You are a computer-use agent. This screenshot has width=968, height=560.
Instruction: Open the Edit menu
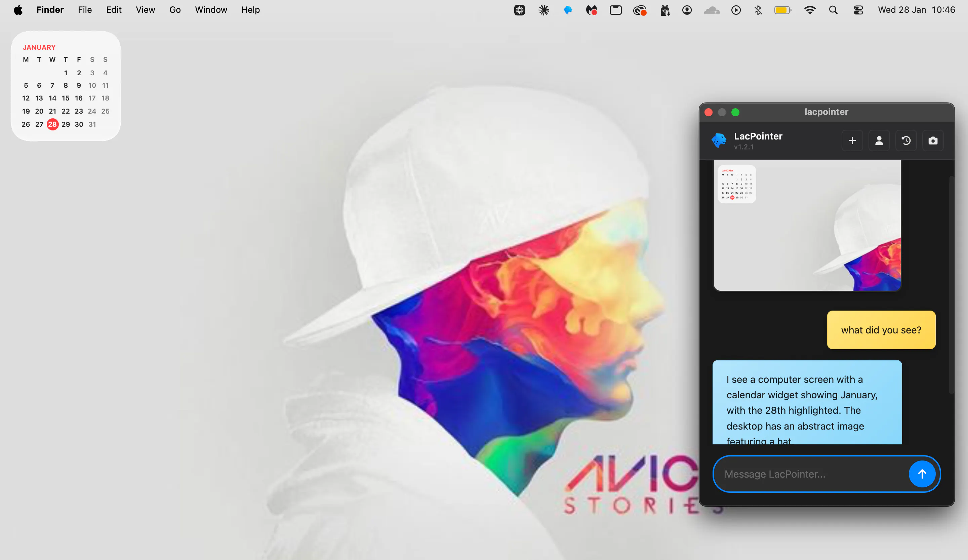coord(114,10)
